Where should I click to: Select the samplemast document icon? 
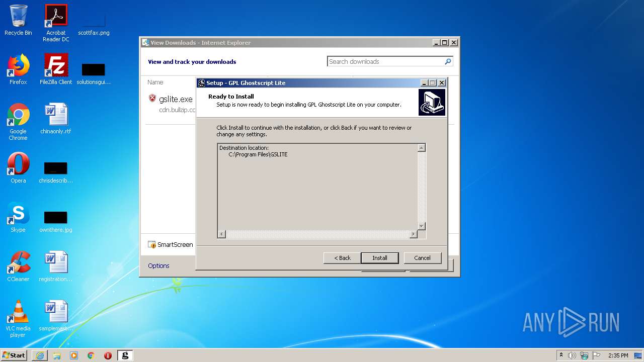[56, 316]
